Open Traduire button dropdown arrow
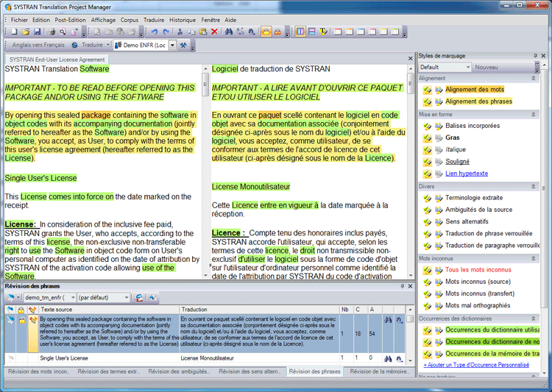 point(107,45)
